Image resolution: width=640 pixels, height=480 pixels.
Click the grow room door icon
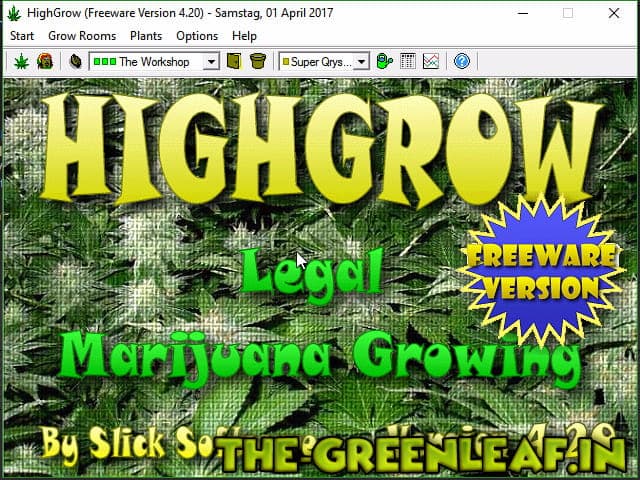point(234,62)
